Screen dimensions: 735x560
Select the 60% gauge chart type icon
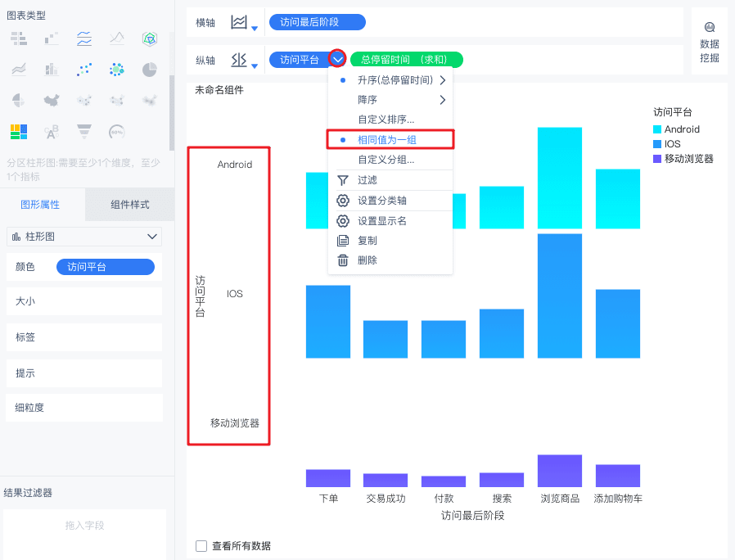(117, 132)
